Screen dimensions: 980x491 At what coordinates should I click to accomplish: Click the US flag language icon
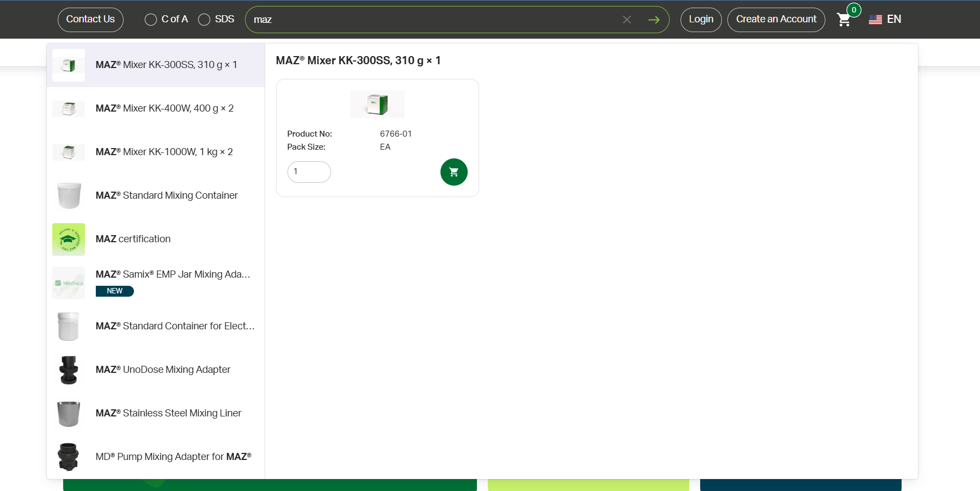875,20
